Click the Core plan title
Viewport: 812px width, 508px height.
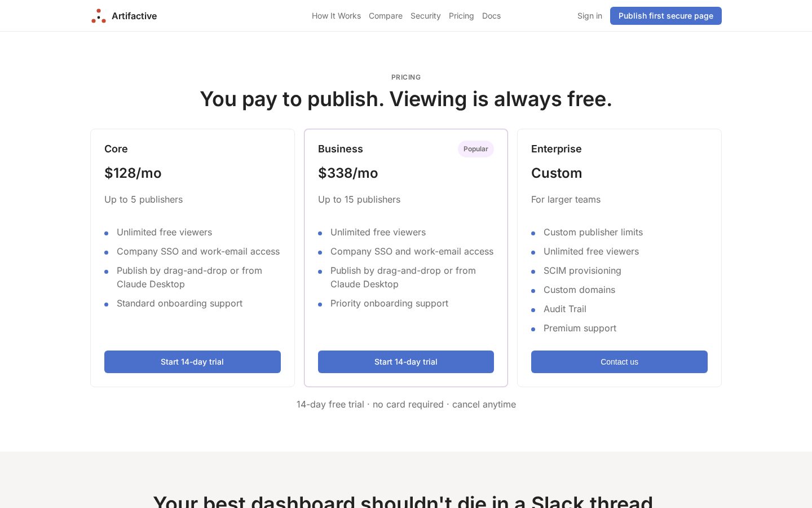coord(116,149)
